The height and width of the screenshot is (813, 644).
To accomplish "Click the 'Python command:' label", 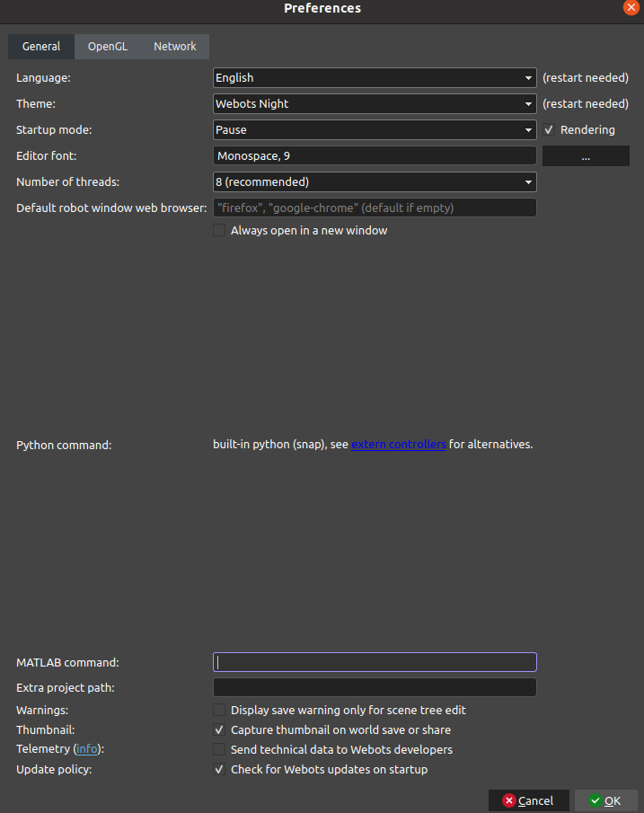I will (64, 445).
